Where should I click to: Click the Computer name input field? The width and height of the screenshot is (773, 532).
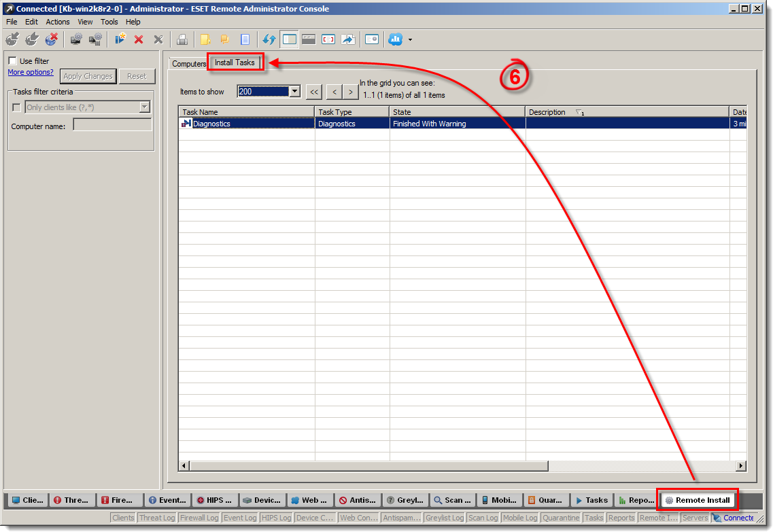[112, 125]
